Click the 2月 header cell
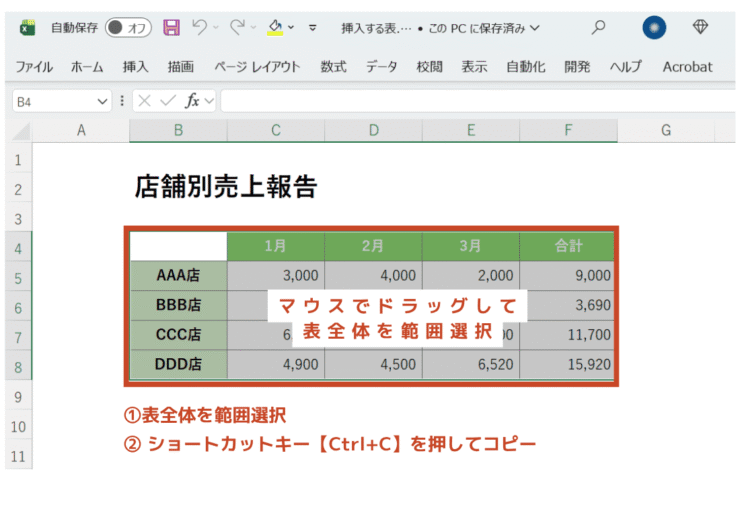Viewport: 740px width, 505px height. tap(373, 246)
